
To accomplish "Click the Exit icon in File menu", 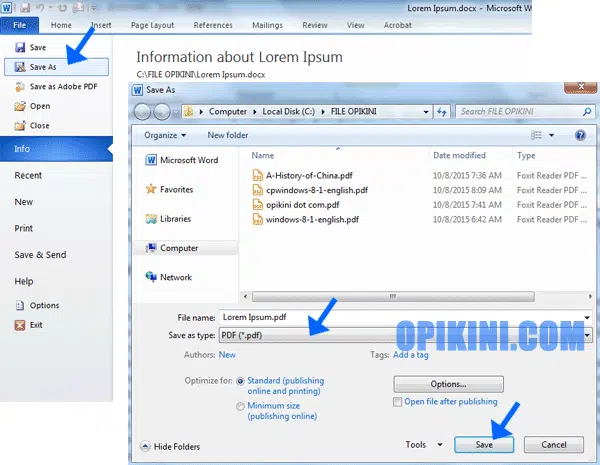I will [19, 325].
